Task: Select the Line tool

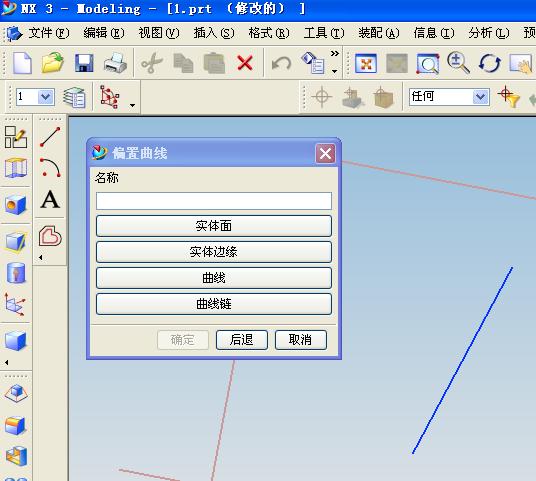Action: [50, 137]
